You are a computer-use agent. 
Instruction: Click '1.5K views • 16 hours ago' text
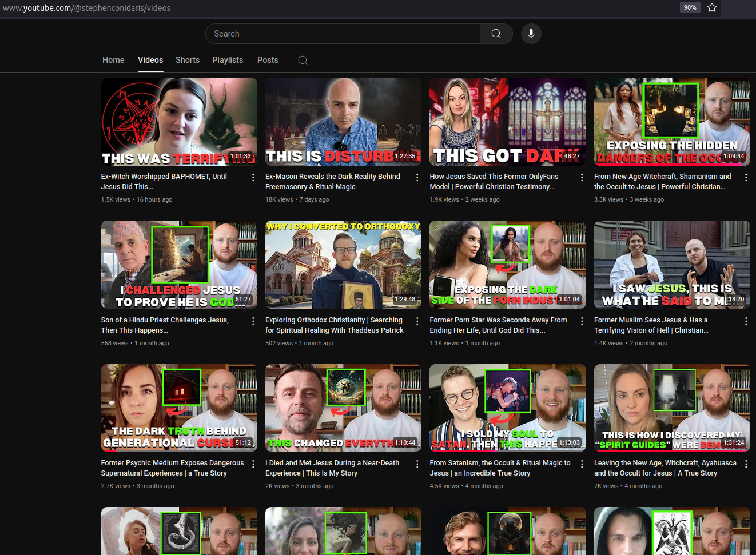137,199
